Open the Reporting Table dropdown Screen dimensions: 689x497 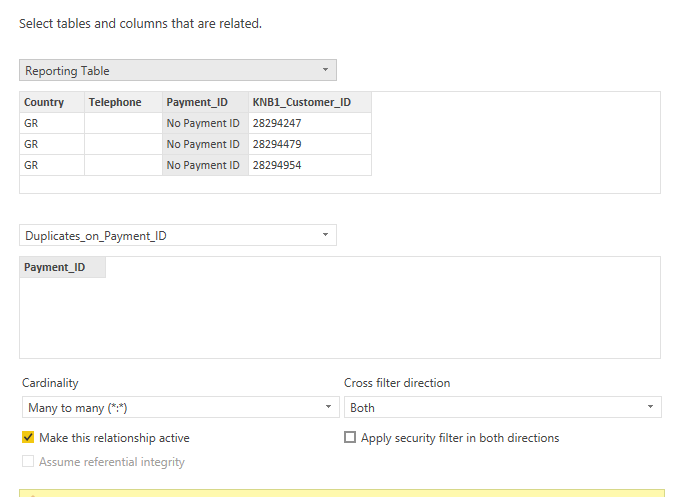[x=178, y=70]
